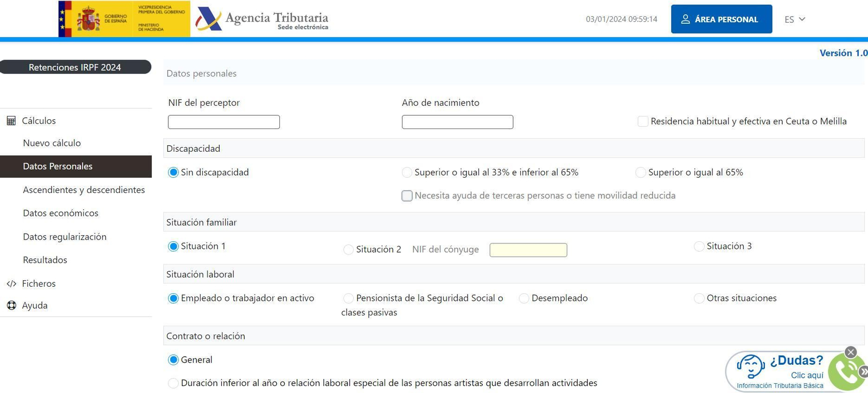The width and height of the screenshot is (868, 393).
Task: Click Nuevo cálculo in the sidebar
Action: coord(52,143)
